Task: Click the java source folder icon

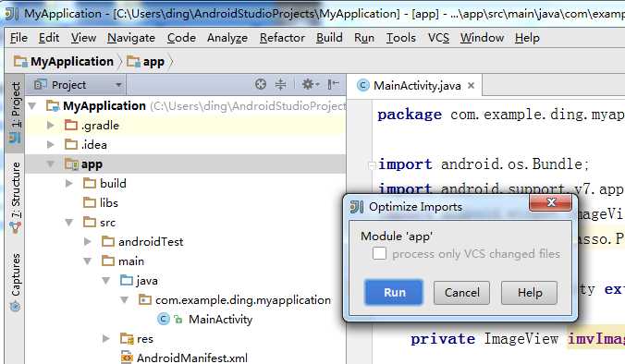Action: click(127, 280)
